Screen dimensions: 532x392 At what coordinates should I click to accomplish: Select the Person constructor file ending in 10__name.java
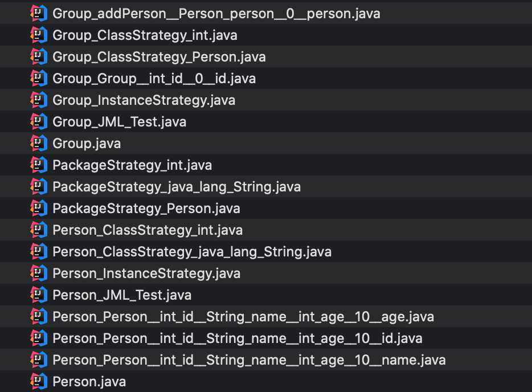[x=249, y=360]
